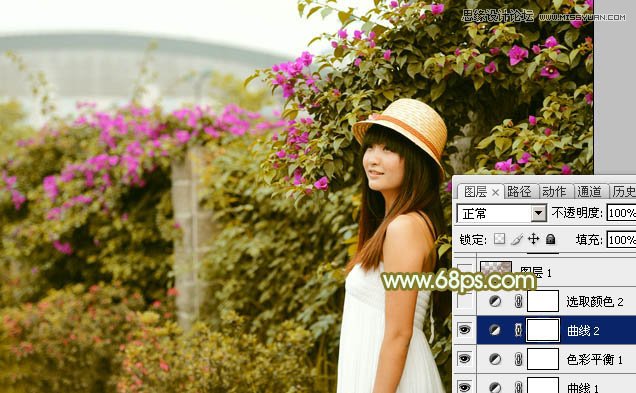Lock transparent pixels icon next to 锁定
Viewport: 636px width, 393px height.
pyautogui.click(x=499, y=239)
